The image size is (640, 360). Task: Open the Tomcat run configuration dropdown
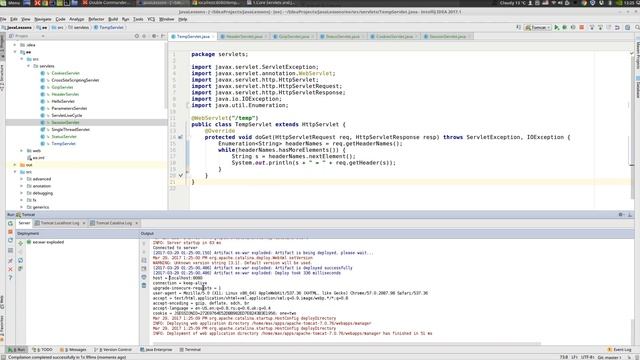[538, 27]
